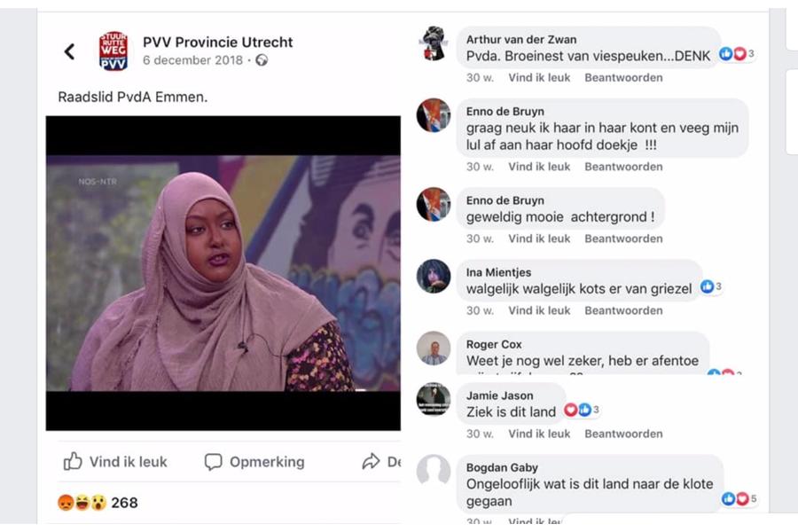
Task: Click the 6 december 2018 post date
Action: coord(193,60)
